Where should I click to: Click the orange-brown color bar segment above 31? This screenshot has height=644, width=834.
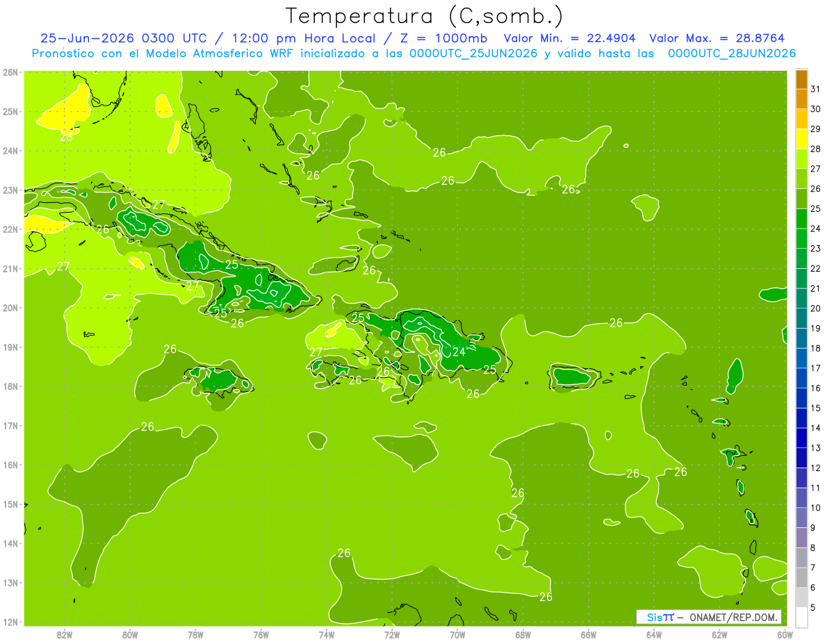click(801, 79)
